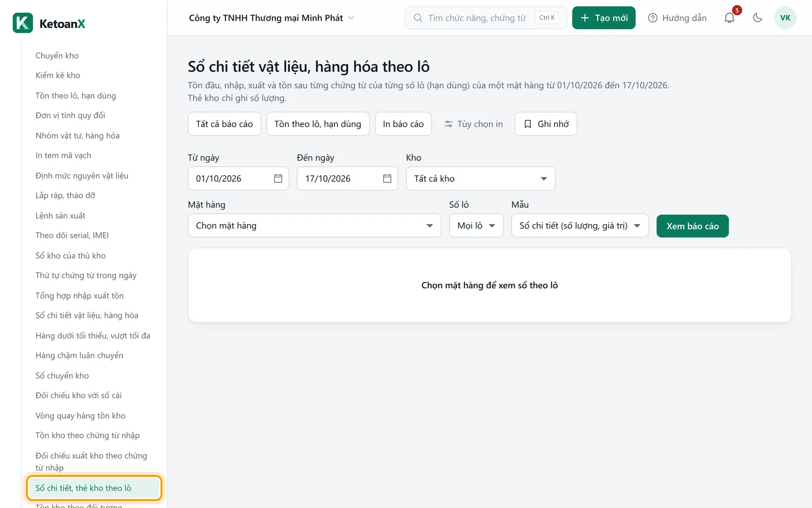
Task: Click the Tạo mới button
Action: pyautogui.click(x=603, y=18)
